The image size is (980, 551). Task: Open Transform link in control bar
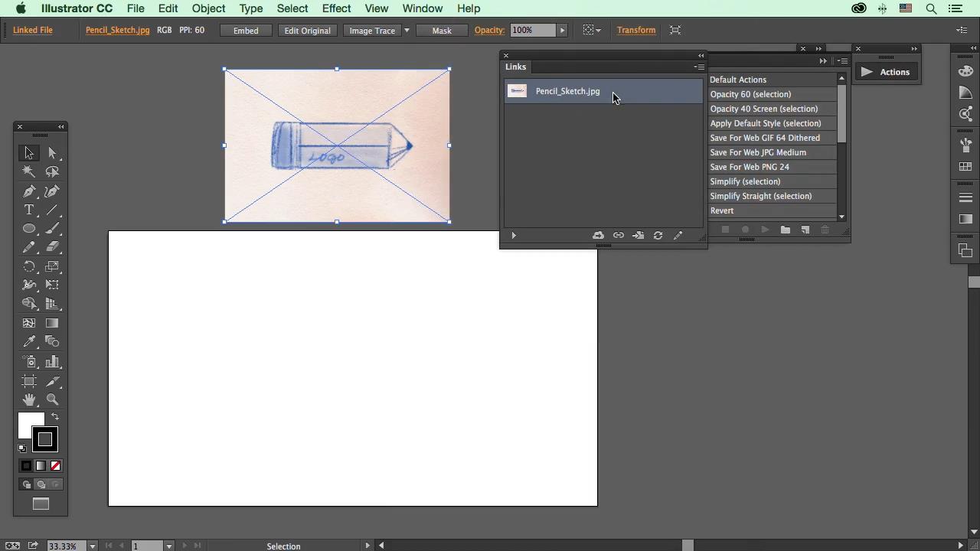(636, 30)
